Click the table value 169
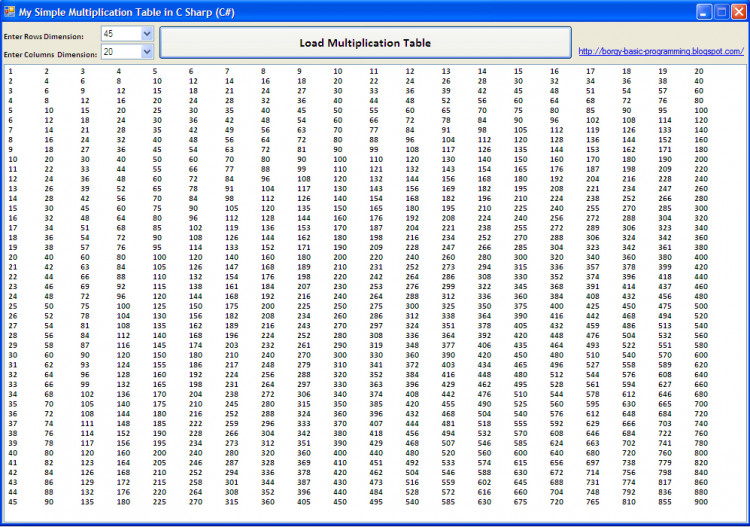 click(448, 188)
